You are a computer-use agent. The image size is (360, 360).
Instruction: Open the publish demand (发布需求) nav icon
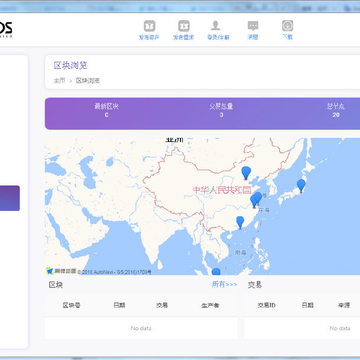(x=184, y=26)
